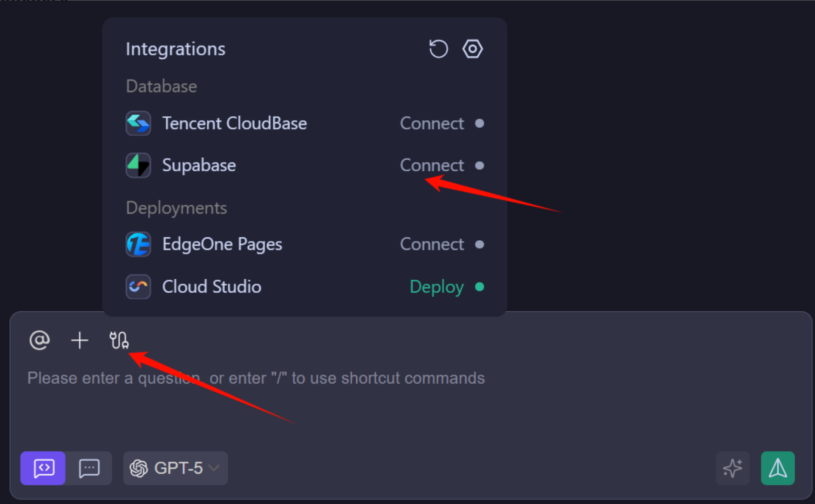Click the refresh integrations icon
Viewport: 815px width, 504px height.
click(x=438, y=49)
